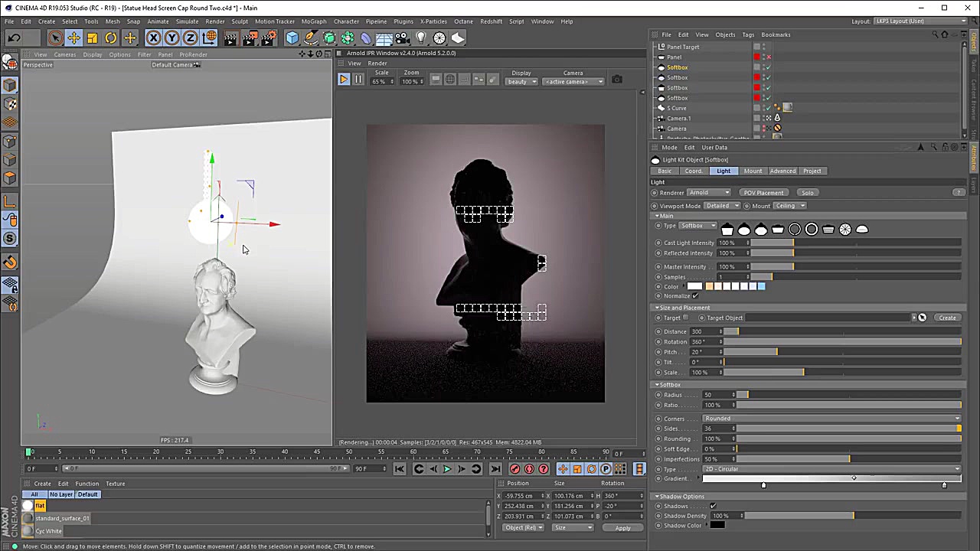Switch to the Mount tab
The height and width of the screenshot is (551, 980).
(753, 171)
